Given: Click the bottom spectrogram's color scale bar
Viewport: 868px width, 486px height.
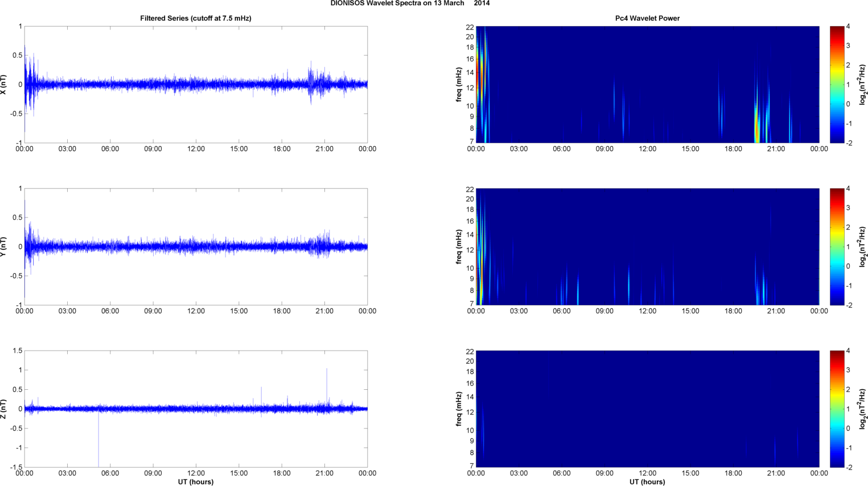Looking at the screenshot, I should [x=837, y=409].
